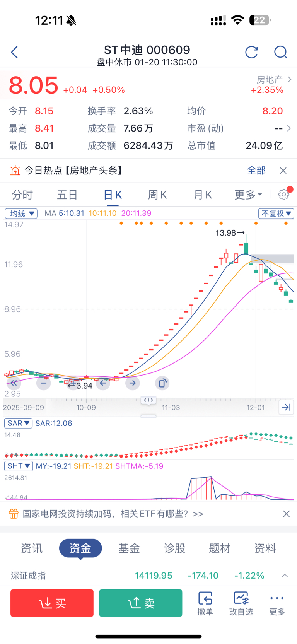
Task: Expand the 深证成指 index bar
Action: (x=285, y=576)
